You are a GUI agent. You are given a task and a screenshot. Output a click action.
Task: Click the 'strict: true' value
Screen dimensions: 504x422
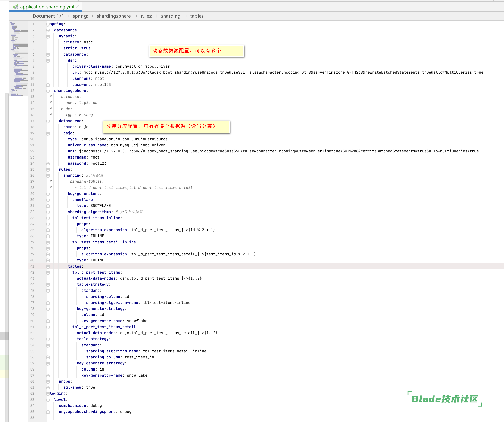pos(86,48)
